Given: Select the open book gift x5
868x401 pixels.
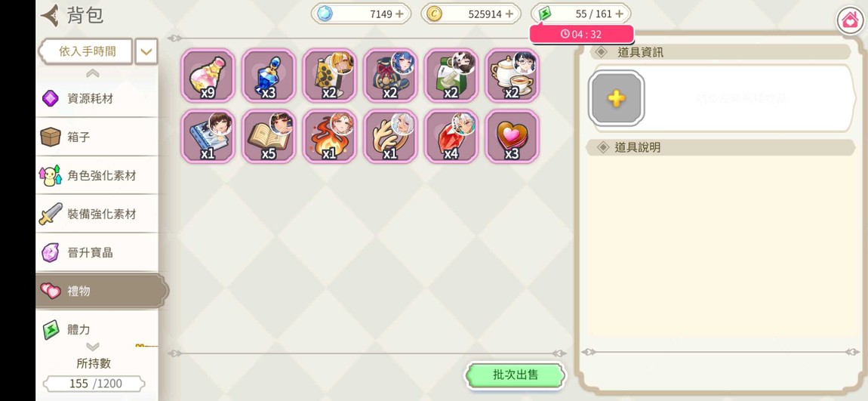Looking at the screenshot, I should [269, 136].
